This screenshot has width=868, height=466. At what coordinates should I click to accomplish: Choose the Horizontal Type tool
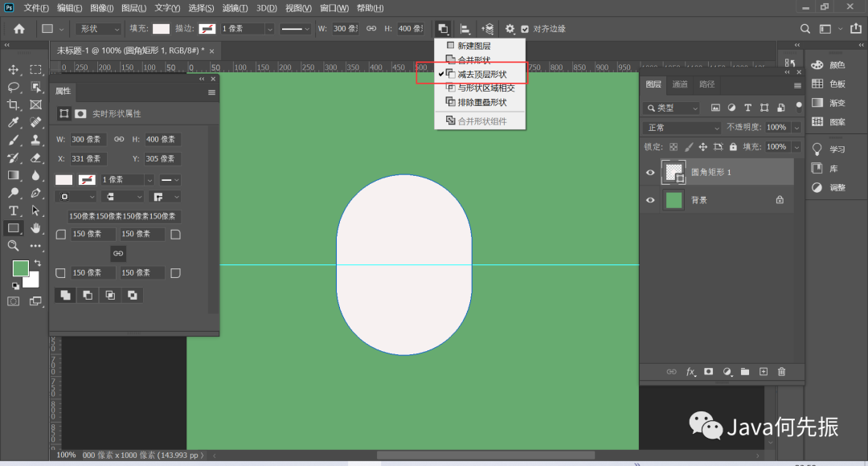pyautogui.click(x=14, y=211)
